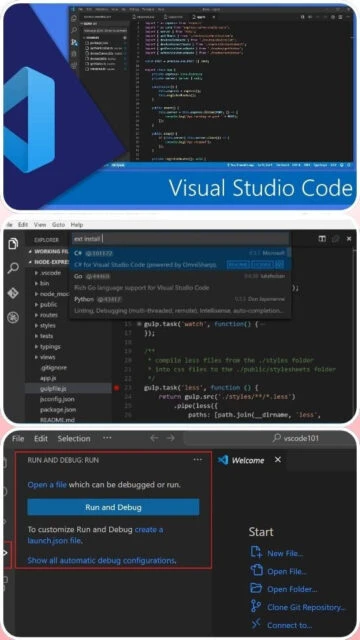The width and height of the screenshot is (360, 640).
Task: Select the Go extension result
Action: [180, 282]
